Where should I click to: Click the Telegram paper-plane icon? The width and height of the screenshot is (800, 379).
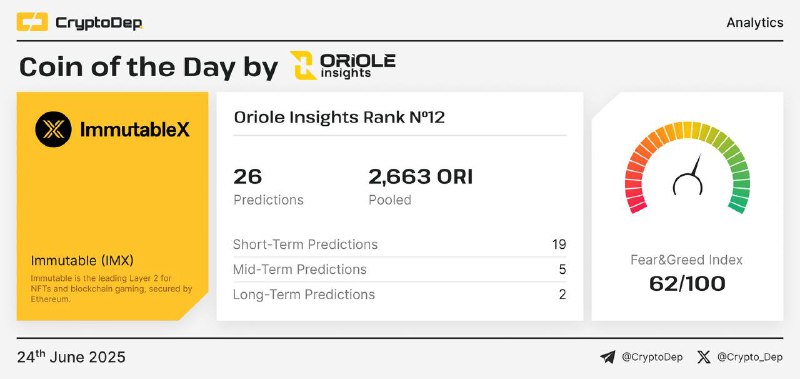(x=608, y=358)
